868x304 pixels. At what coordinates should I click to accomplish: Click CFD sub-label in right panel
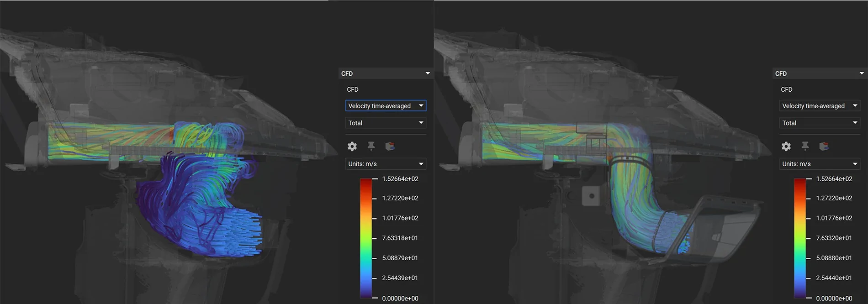point(787,89)
